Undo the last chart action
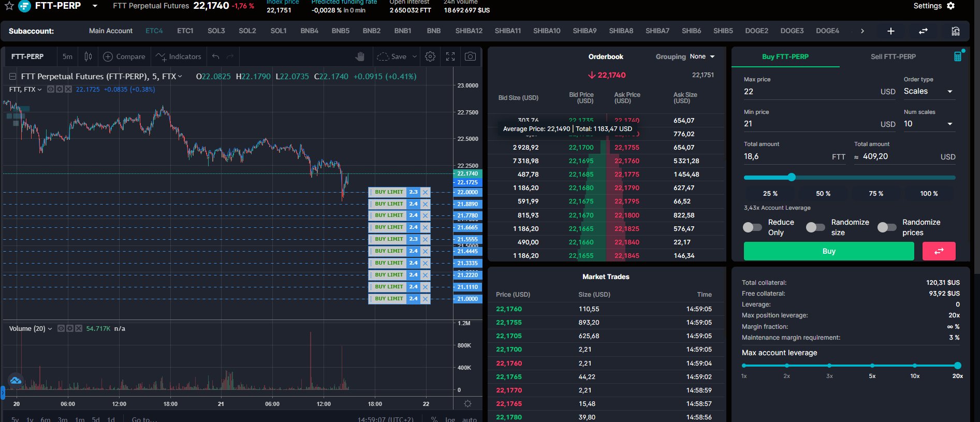The height and width of the screenshot is (422, 980). (x=216, y=56)
